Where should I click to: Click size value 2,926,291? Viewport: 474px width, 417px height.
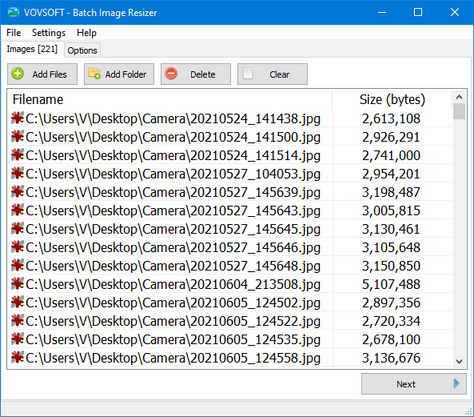[x=391, y=137]
